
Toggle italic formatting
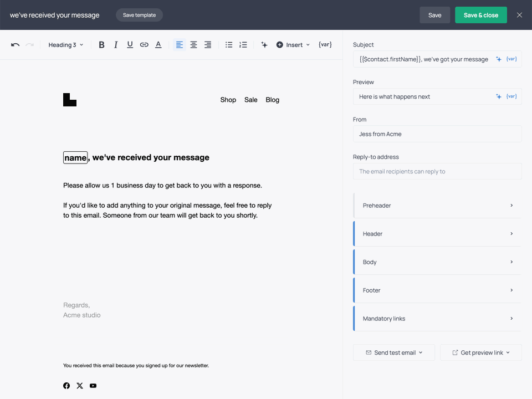pos(115,44)
